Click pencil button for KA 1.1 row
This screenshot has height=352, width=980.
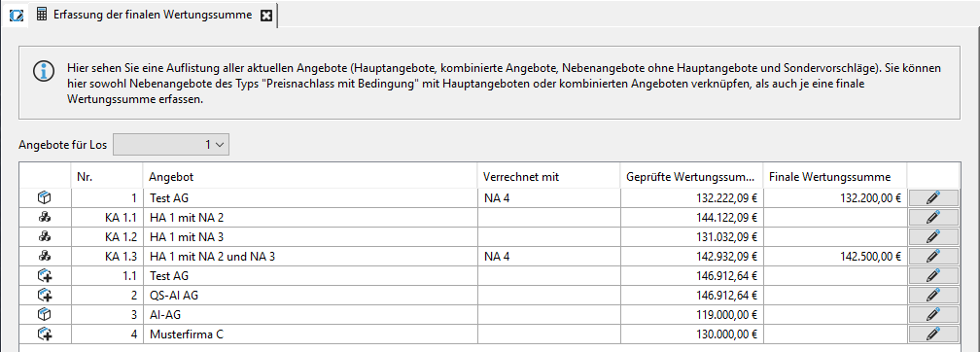(933, 218)
